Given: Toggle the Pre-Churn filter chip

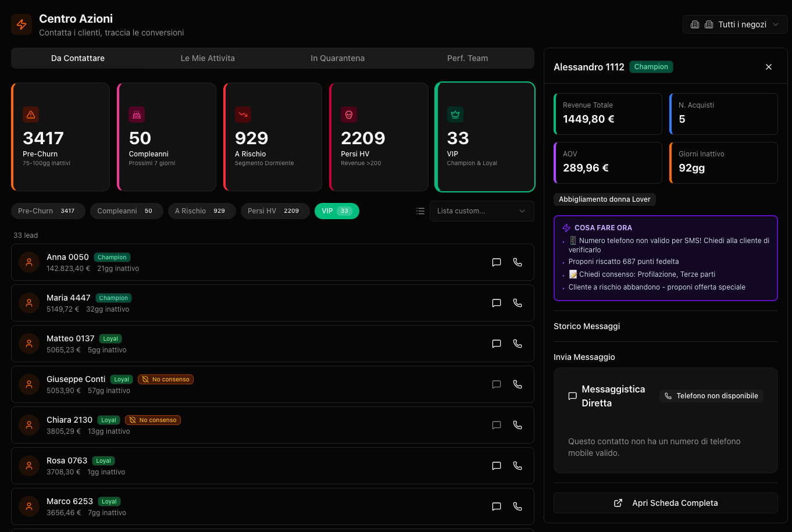Looking at the screenshot, I should [48, 211].
